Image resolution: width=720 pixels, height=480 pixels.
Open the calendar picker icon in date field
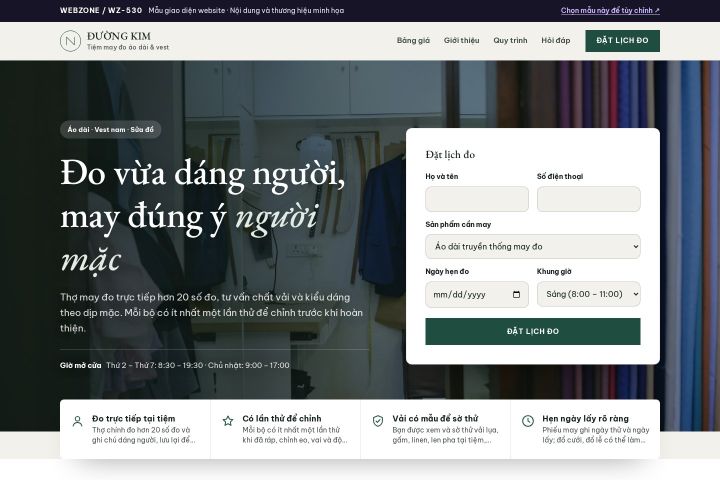click(517, 294)
